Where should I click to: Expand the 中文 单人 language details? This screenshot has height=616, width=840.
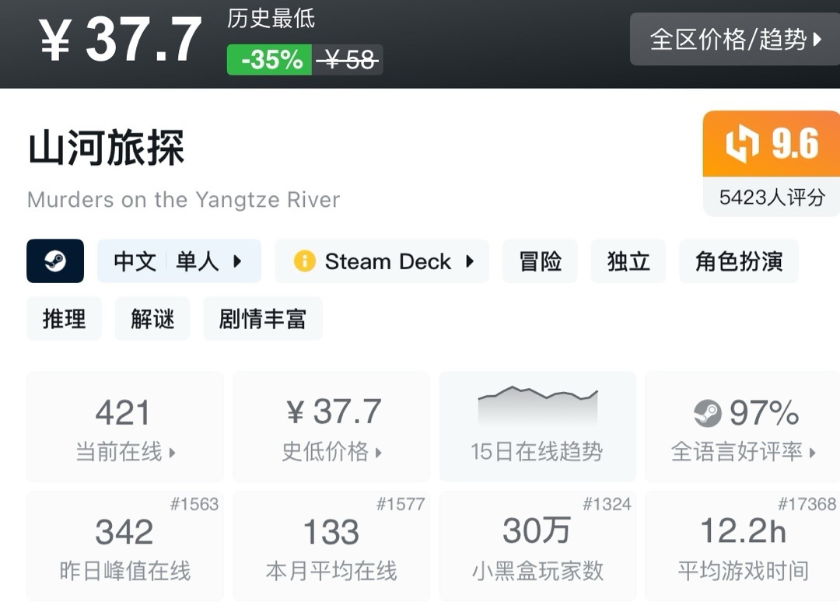[179, 261]
